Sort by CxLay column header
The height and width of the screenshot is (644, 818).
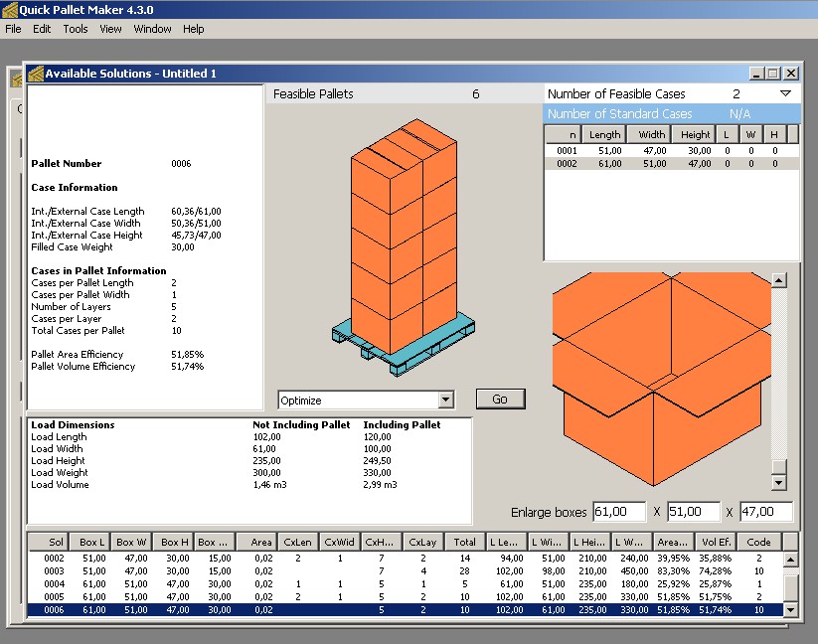(423, 542)
